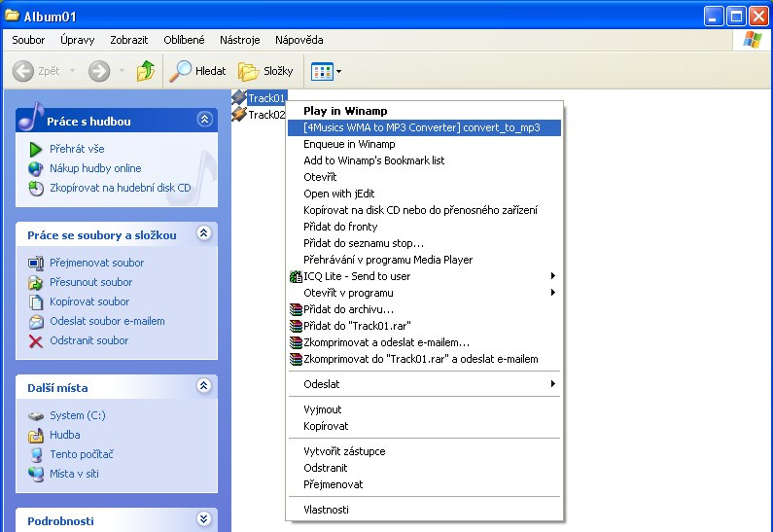Screen dimensions: 773x532
Task: Collapse the Další místa panel
Action: (204, 385)
